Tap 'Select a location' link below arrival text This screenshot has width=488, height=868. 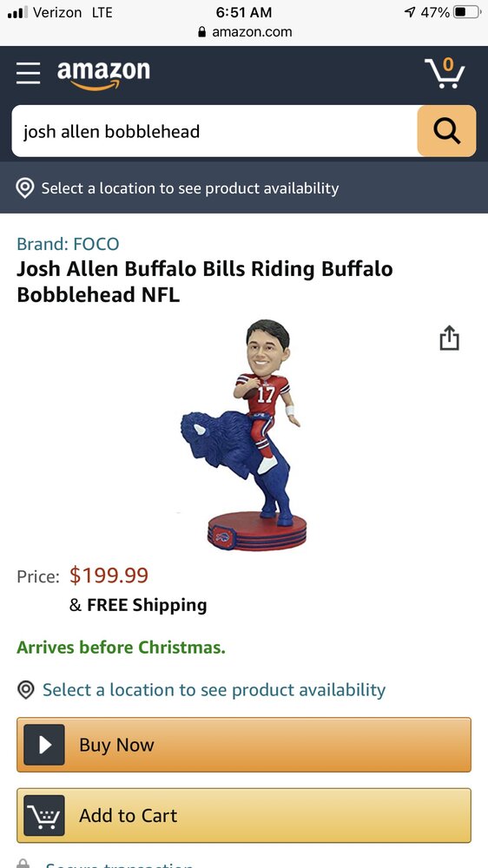[x=214, y=690]
